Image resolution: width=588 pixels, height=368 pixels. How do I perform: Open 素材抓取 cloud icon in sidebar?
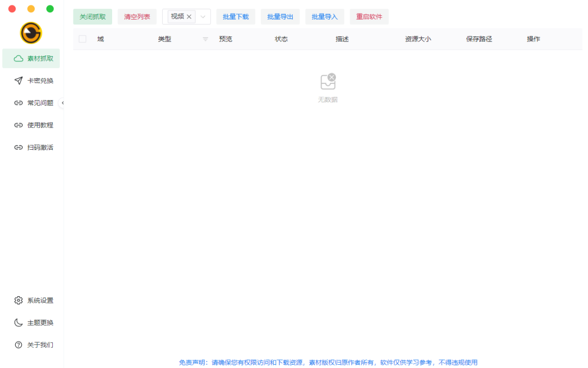click(x=19, y=59)
